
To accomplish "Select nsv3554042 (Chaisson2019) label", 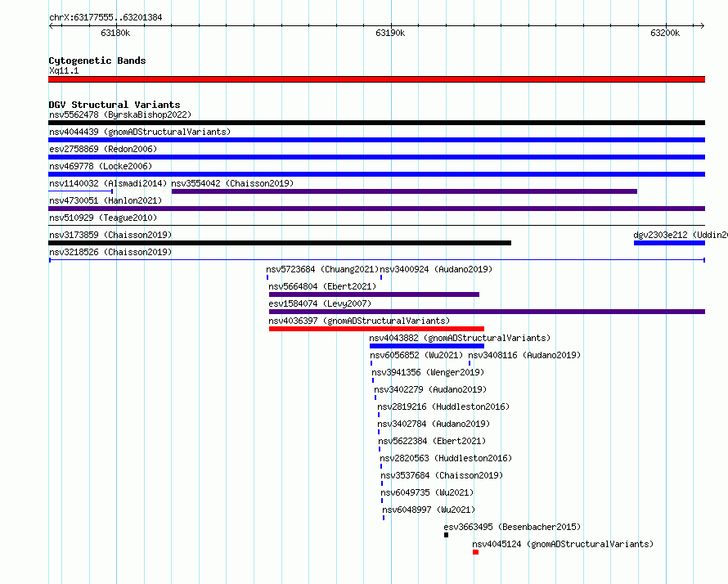I will click(x=232, y=183).
